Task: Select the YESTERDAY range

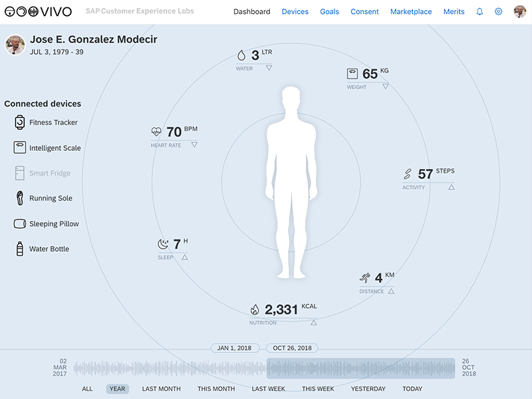Action: (368, 389)
